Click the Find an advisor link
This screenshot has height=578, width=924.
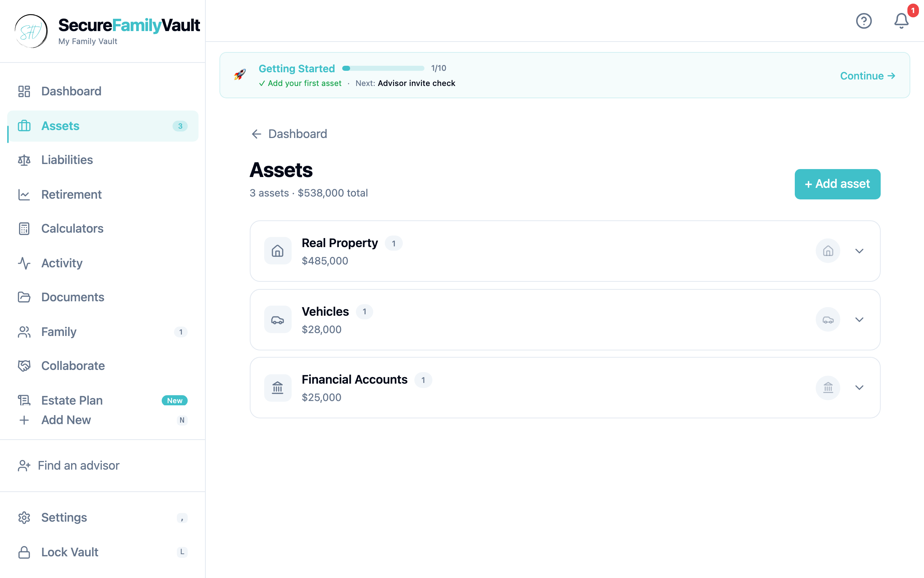[69, 466]
